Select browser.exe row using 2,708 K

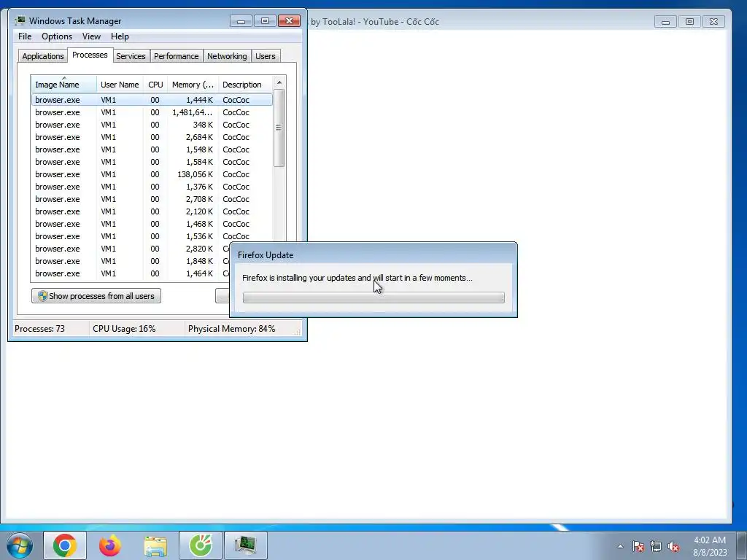152,199
